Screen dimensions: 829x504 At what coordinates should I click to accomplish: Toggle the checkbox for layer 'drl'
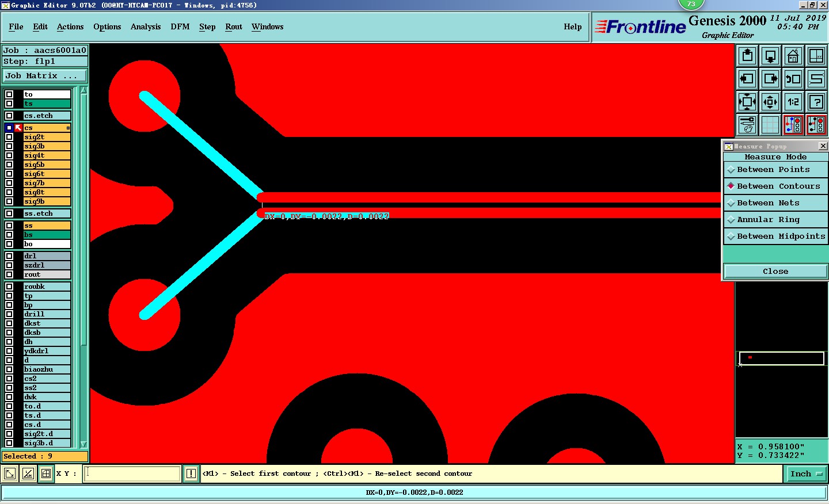[x=9, y=256]
